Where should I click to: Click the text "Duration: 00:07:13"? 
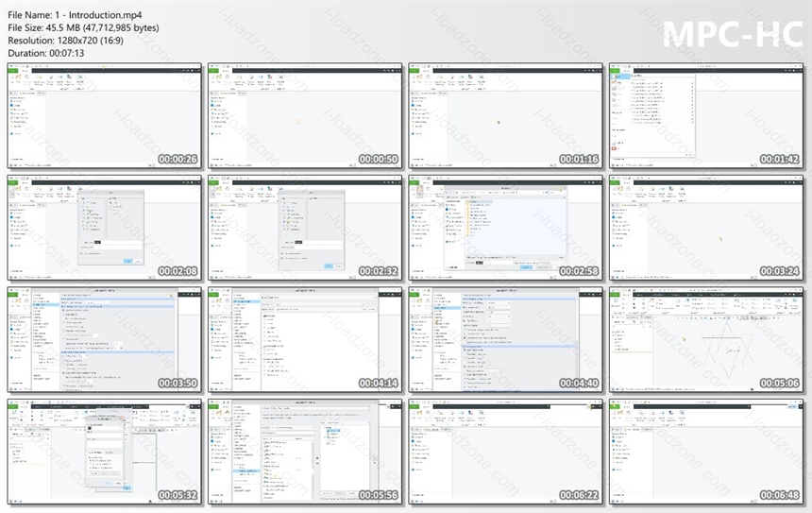46,53
